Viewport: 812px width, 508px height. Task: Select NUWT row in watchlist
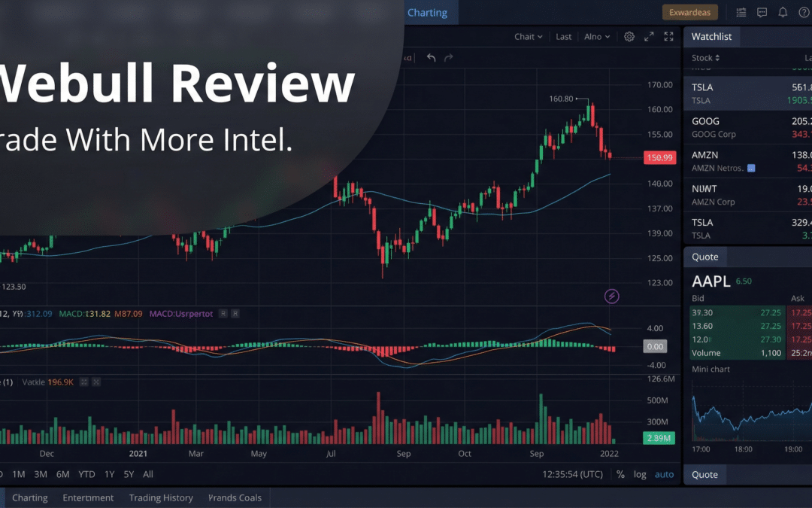point(748,195)
